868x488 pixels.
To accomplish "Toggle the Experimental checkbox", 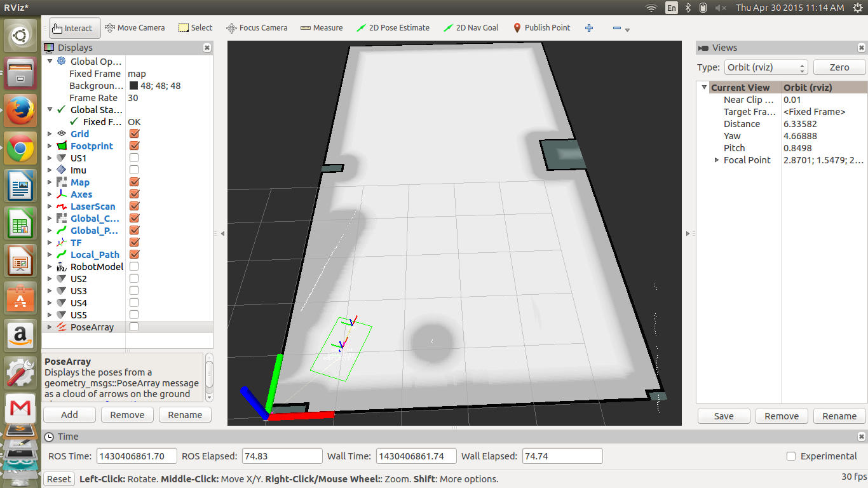I will point(791,456).
